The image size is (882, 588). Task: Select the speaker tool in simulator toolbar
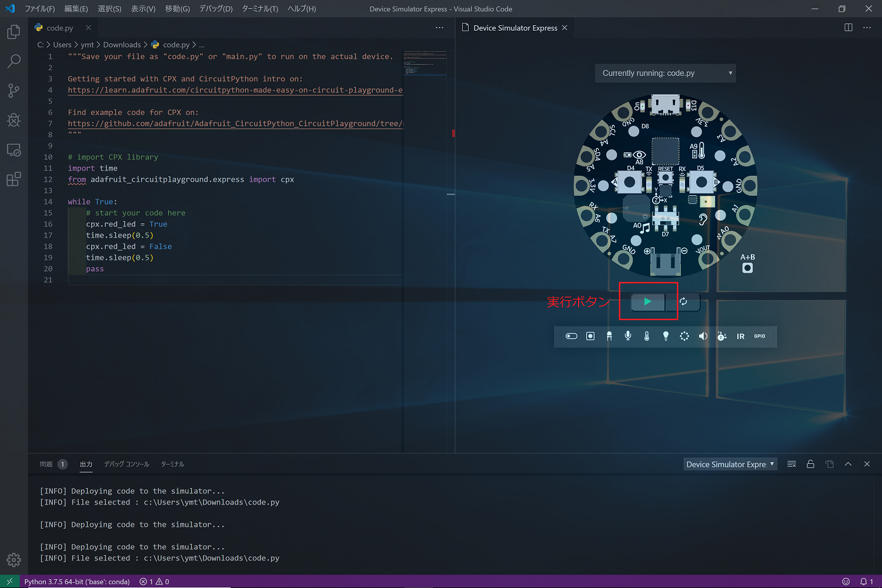(x=703, y=336)
